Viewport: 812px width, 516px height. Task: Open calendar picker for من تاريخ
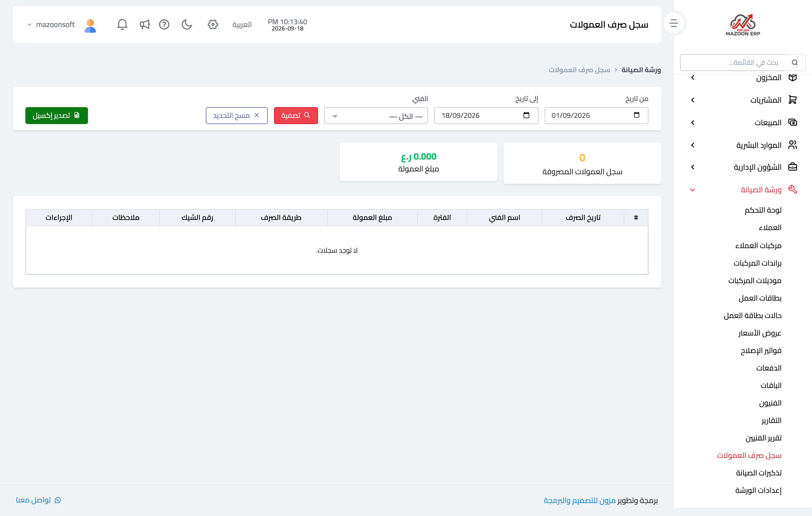[x=636, y=115]
